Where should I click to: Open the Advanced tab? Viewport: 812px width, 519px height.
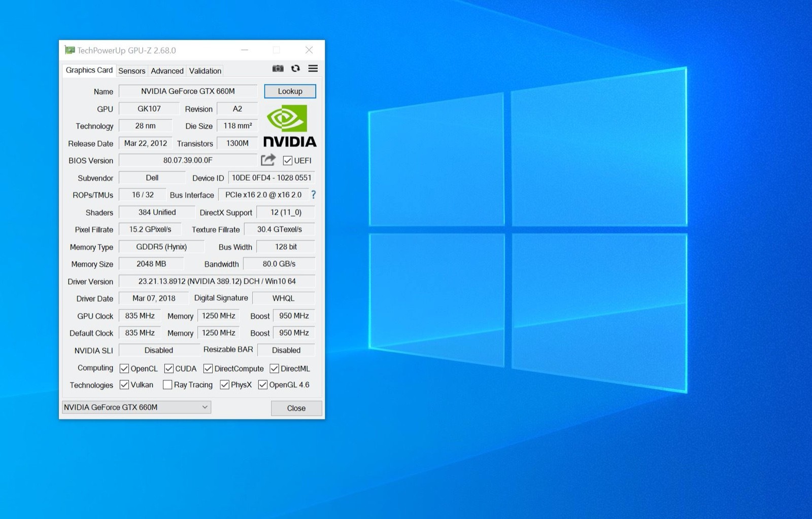click(x=167, y=71)
